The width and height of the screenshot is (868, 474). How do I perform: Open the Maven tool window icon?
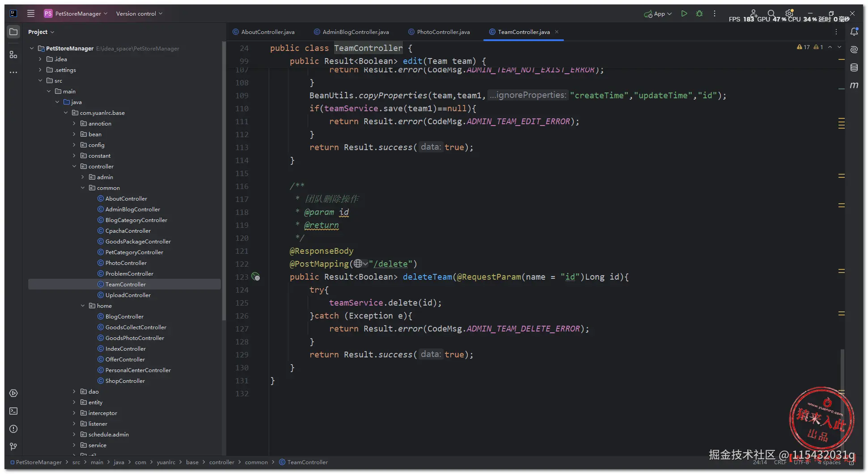pos(854,85)
